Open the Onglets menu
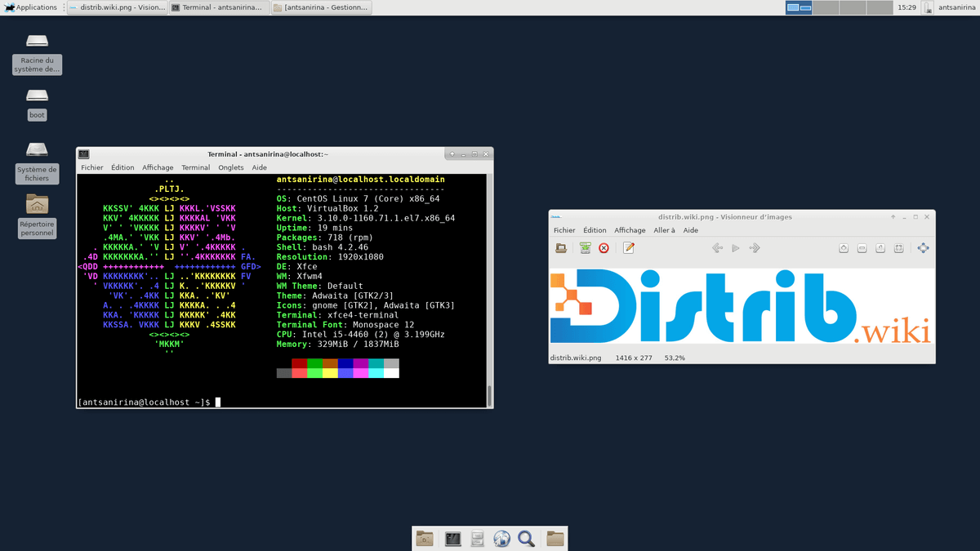980x551 pixels. (x=231, y=167)
